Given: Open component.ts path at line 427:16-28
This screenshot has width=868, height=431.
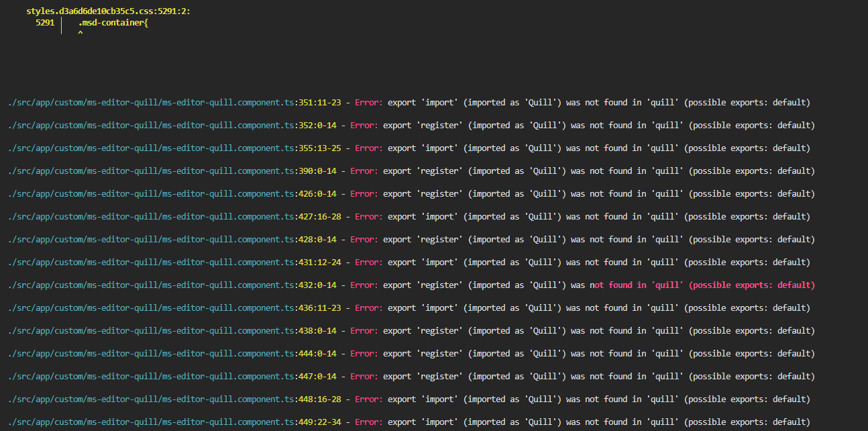Looking at the screenshot, I should [x=174, y=217].
